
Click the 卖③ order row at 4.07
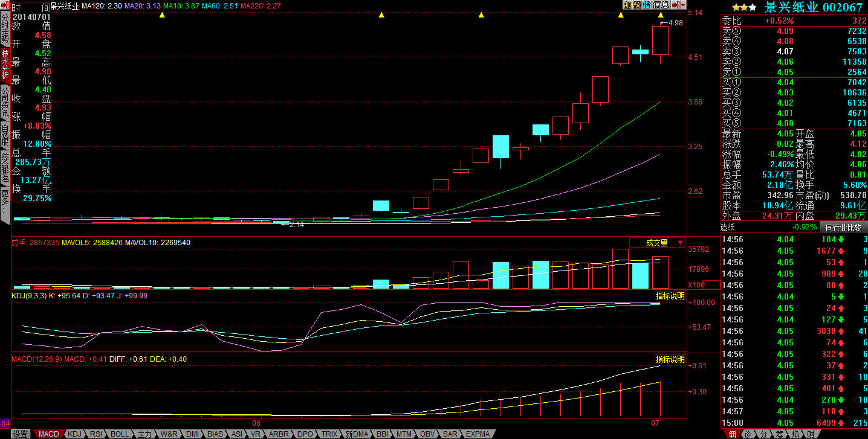click(794, 51)
